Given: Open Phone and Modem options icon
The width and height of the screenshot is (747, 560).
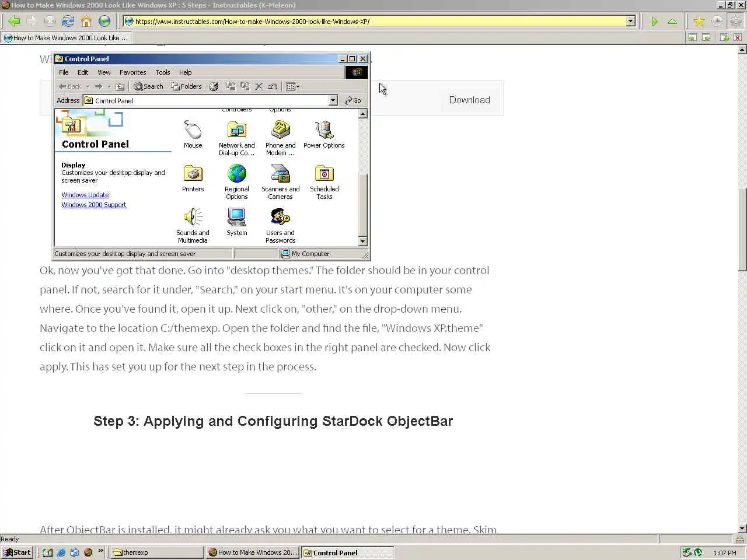Looking at the screenshot, I should [x=280, y=138].
